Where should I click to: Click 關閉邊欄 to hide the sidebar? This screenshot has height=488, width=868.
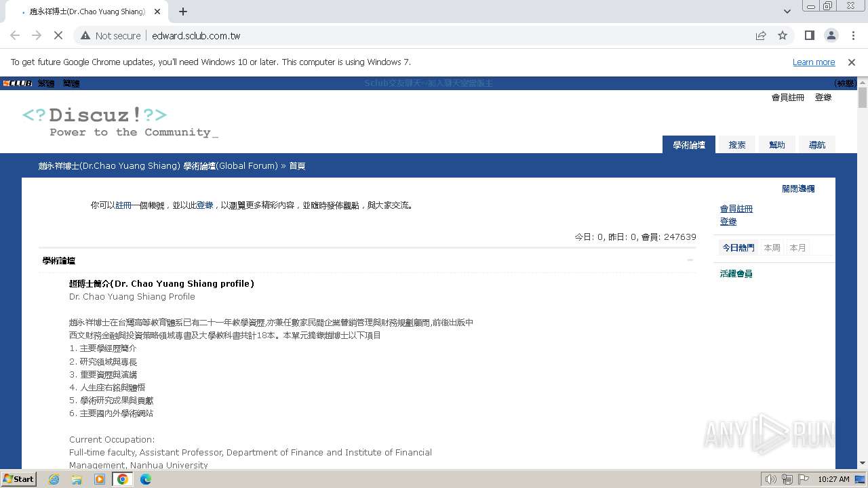(x=798, y=188)
